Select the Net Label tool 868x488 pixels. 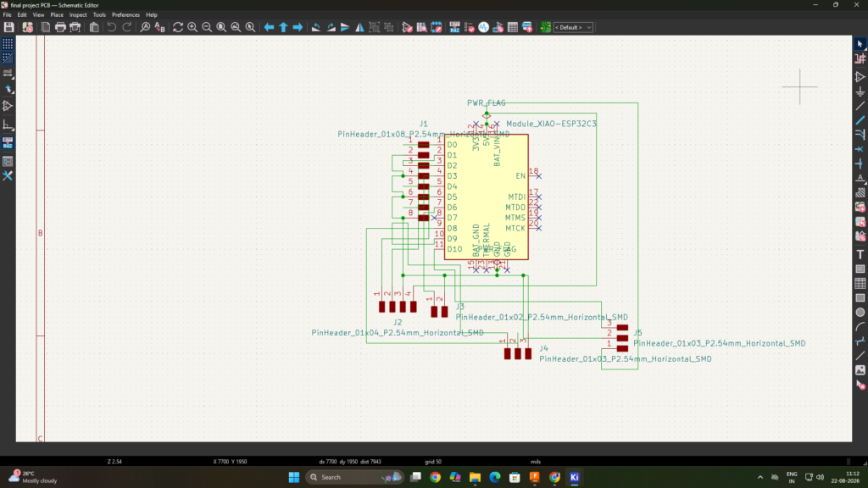(x=860, y=178)
